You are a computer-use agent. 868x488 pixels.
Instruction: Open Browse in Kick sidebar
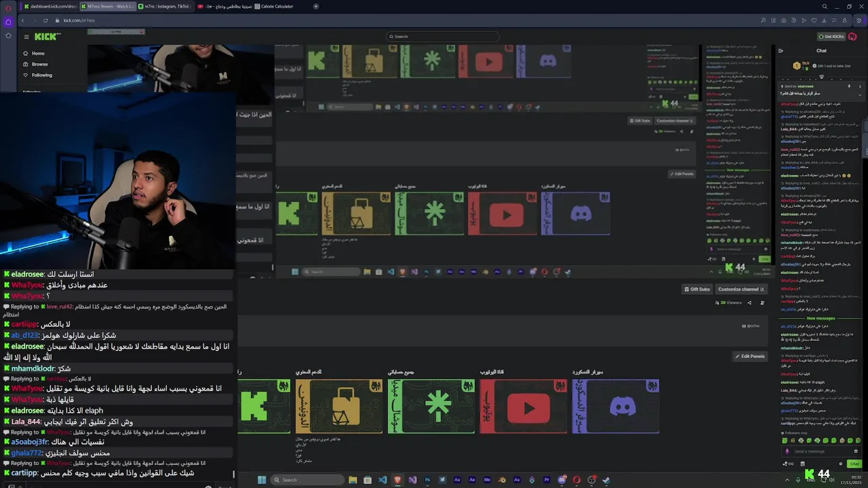click(x=39, y=64)
